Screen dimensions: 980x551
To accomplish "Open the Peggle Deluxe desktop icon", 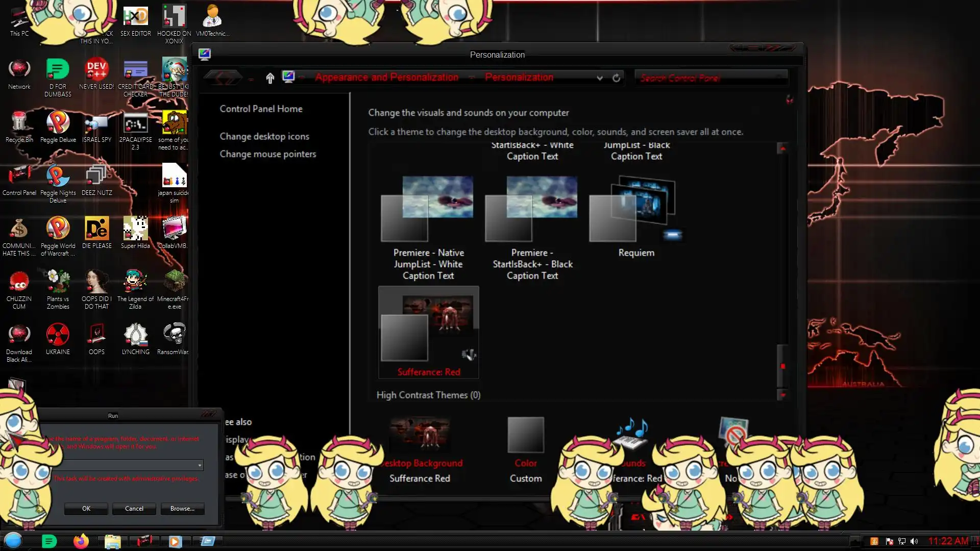I will tap(58, 123).
